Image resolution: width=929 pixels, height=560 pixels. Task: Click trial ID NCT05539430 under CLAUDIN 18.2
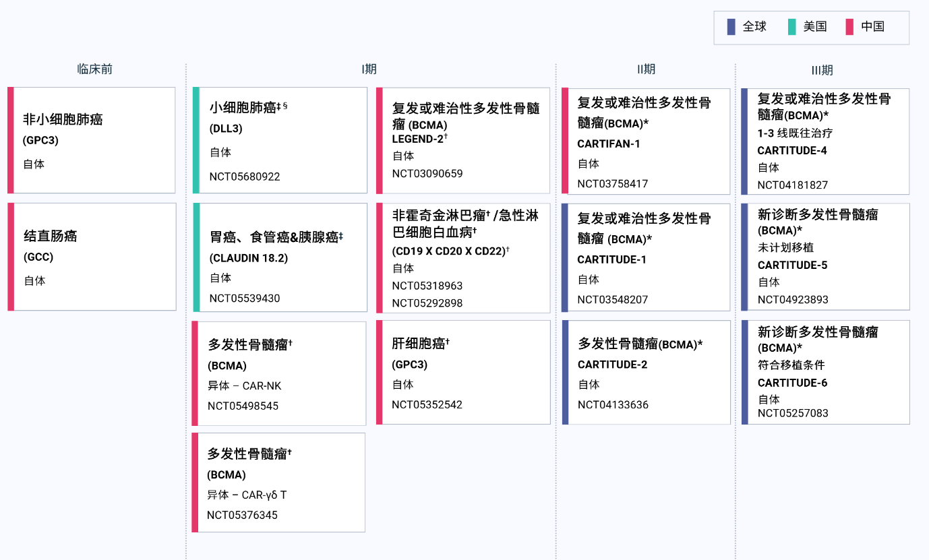(x=245, y=298)
